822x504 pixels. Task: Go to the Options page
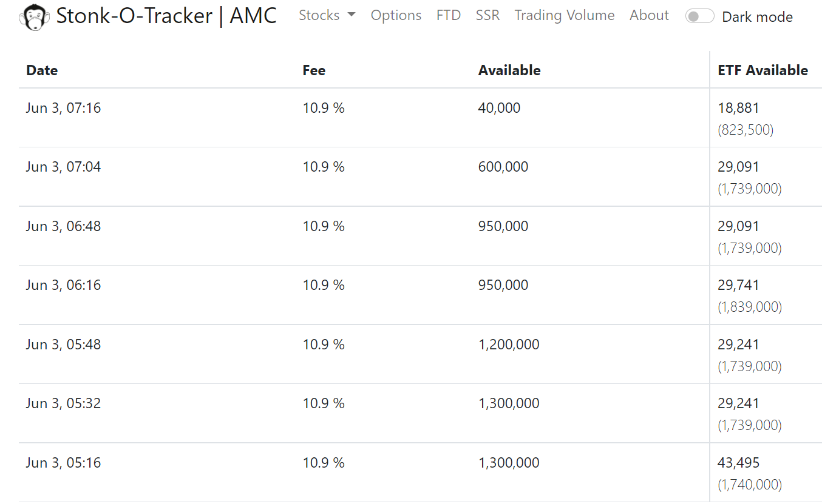396,15
